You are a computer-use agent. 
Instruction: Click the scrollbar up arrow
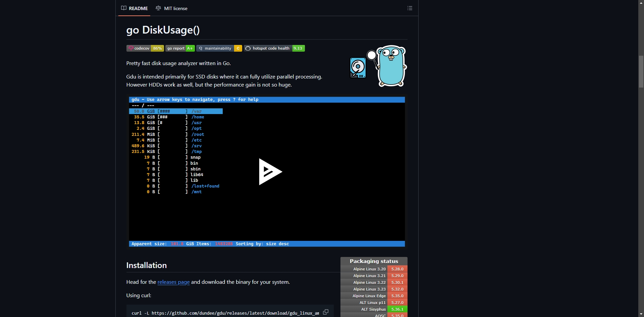click(x=641, y=3)
